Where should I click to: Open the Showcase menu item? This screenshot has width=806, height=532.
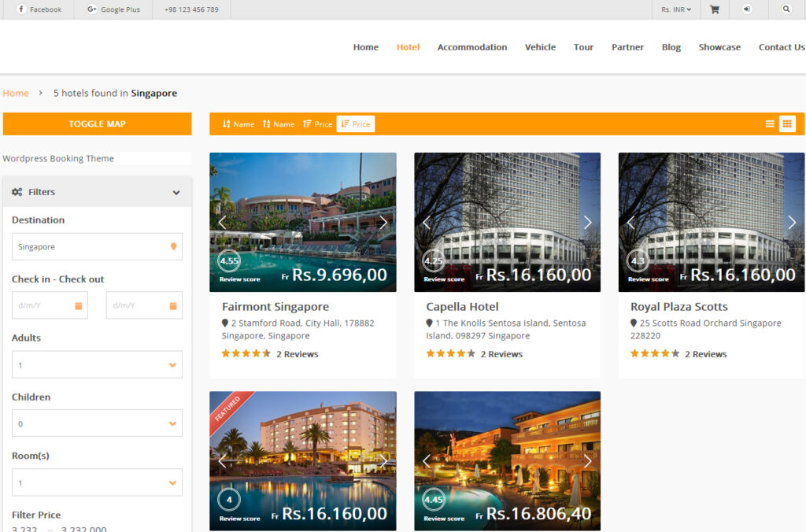point(719,46)
